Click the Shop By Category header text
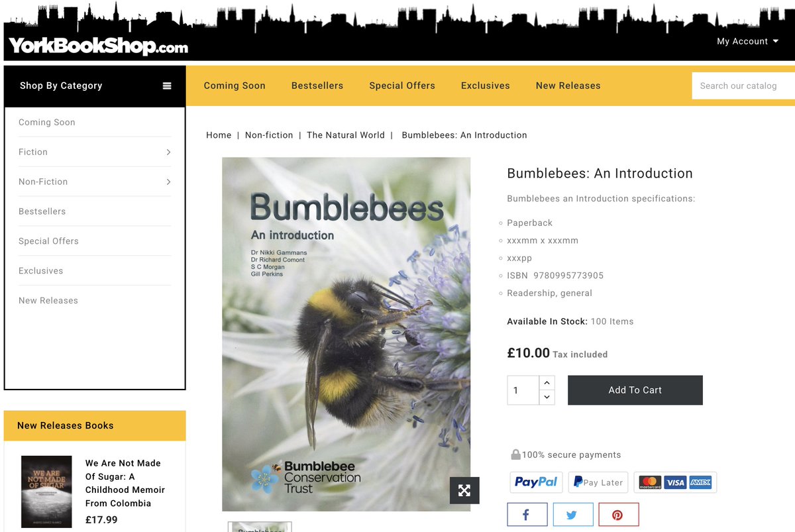The height and width of the screenshot is (532, 795). click(61, 86)
